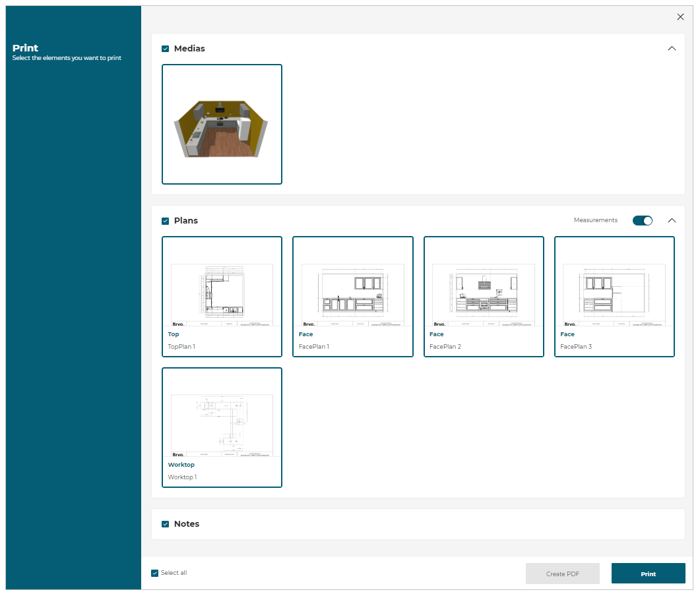This screenshot has width=700, height=594.
Task: Uncheck the Notes section checkbox
Action: point(166,524)
